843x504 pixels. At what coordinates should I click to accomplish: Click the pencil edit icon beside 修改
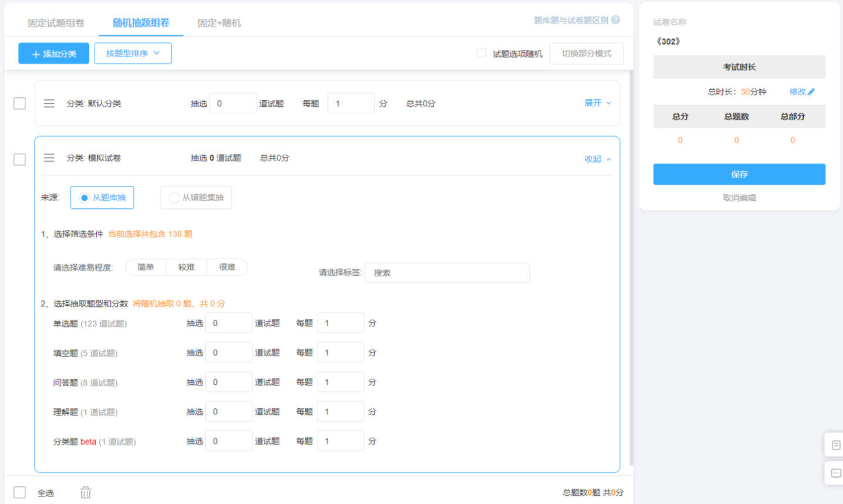[811, 92]
